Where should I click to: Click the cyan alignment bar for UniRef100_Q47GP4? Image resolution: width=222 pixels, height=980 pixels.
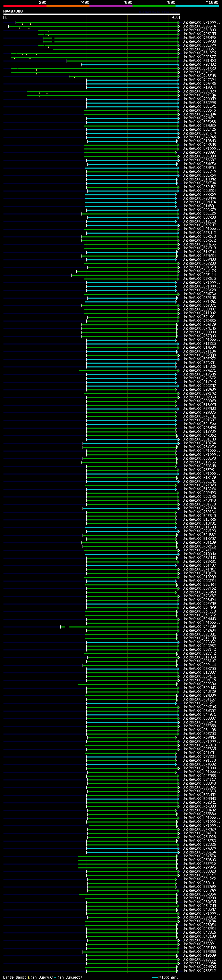click(x=133, y=80)
